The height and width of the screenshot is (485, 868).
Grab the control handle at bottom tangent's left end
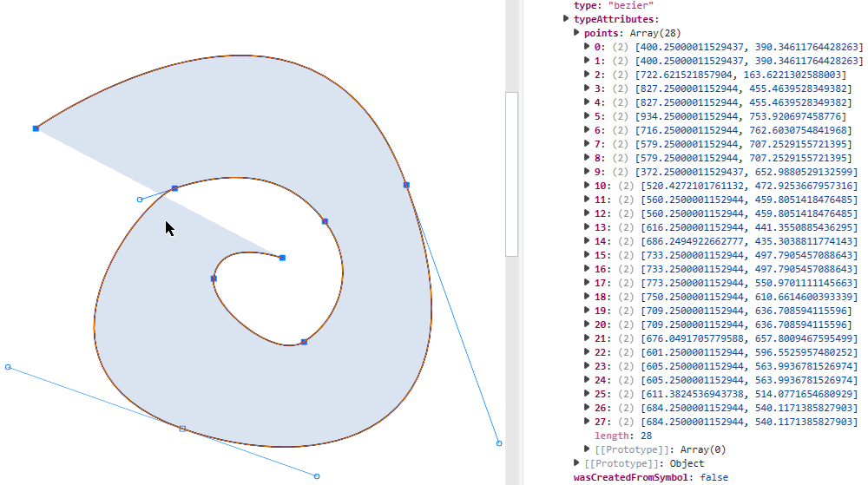pyautogui.click(x=8, y=367)
